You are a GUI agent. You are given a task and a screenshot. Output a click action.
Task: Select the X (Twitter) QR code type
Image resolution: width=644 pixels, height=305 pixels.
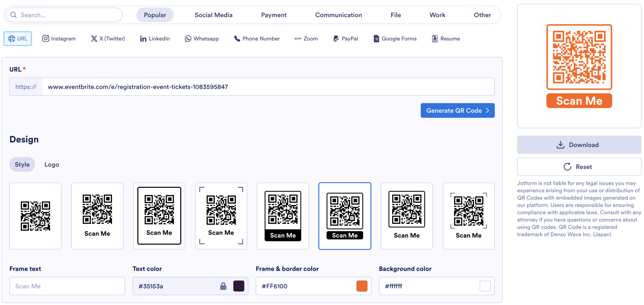(108, 38)
